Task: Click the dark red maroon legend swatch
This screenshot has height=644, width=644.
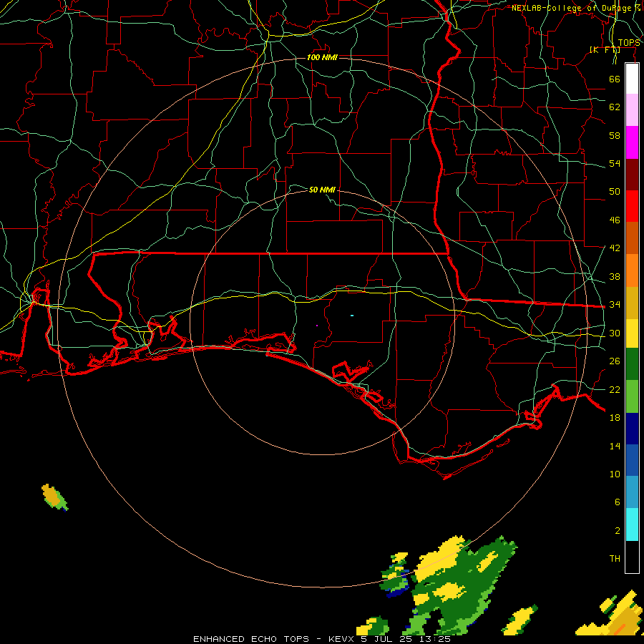Action: tap(632, 175)
